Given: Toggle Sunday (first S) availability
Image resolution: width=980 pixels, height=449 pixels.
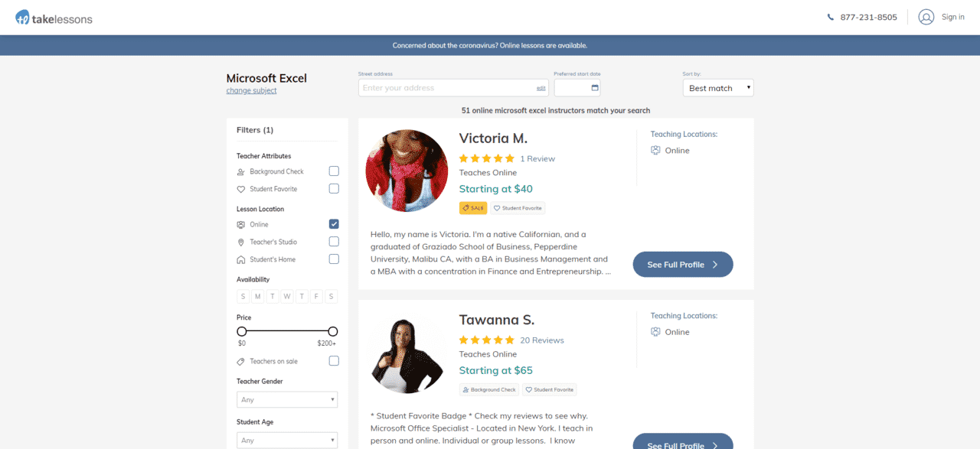Looking at the screenshot, I should pos(243,296).
